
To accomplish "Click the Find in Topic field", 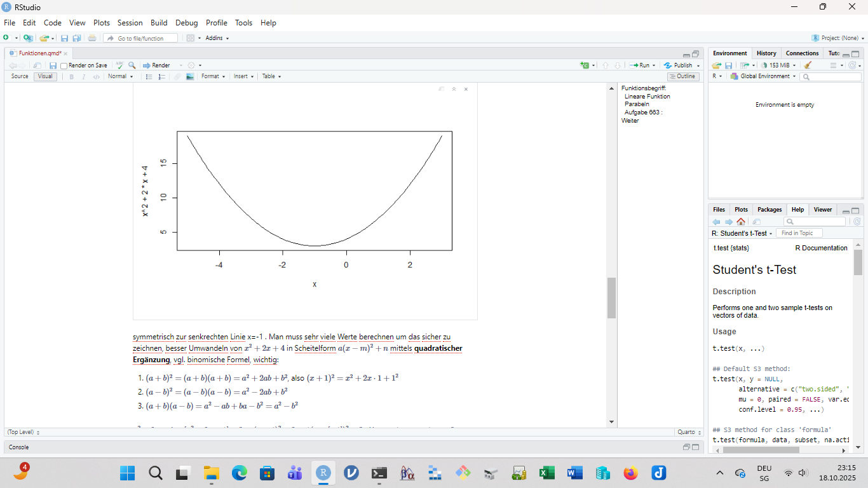I will 799,233.
